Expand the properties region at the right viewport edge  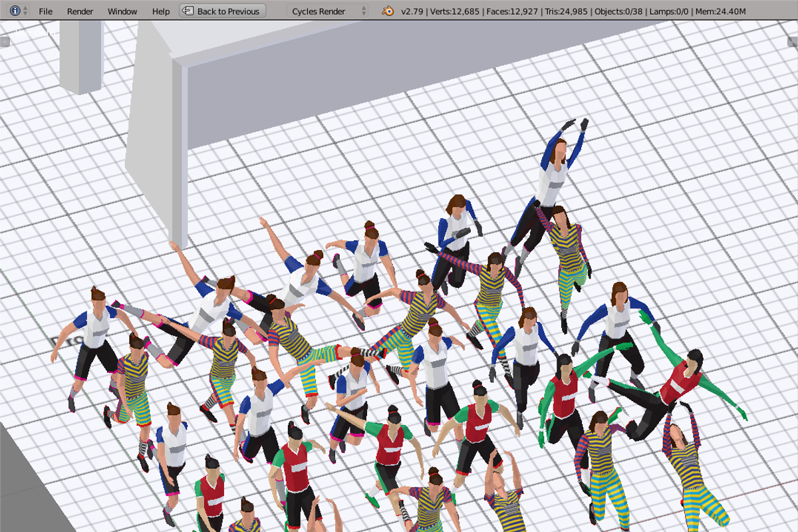pos(793,42)
